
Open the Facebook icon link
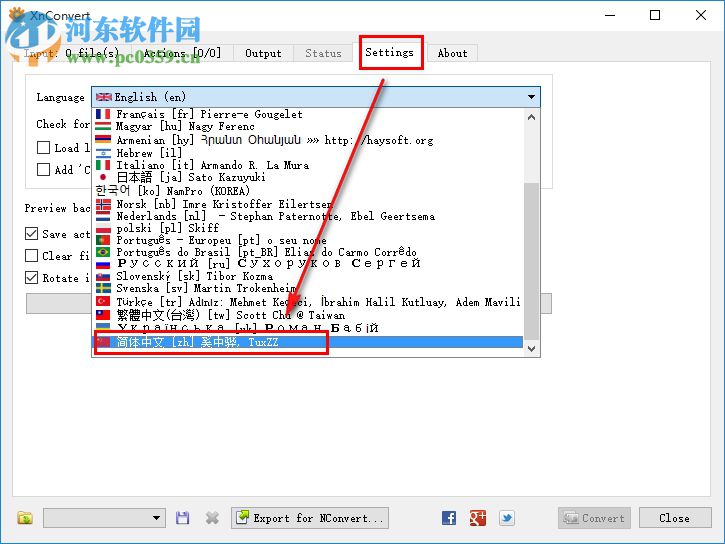pyautogui.click(x=449, y=518)
